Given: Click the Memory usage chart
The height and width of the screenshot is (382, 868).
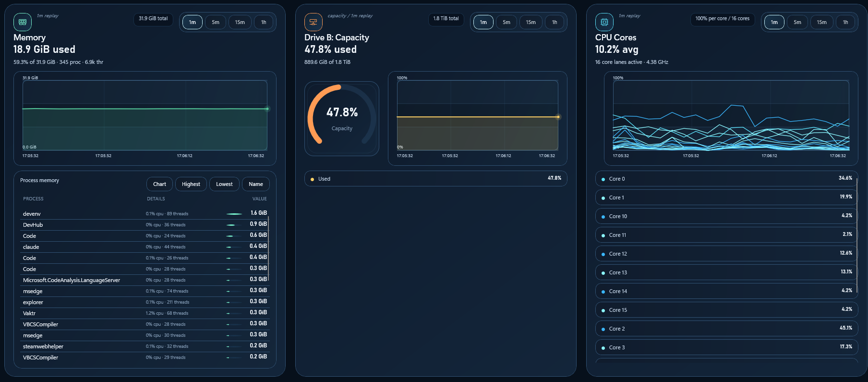Looking at the screenshot, I should pos(145,115).
